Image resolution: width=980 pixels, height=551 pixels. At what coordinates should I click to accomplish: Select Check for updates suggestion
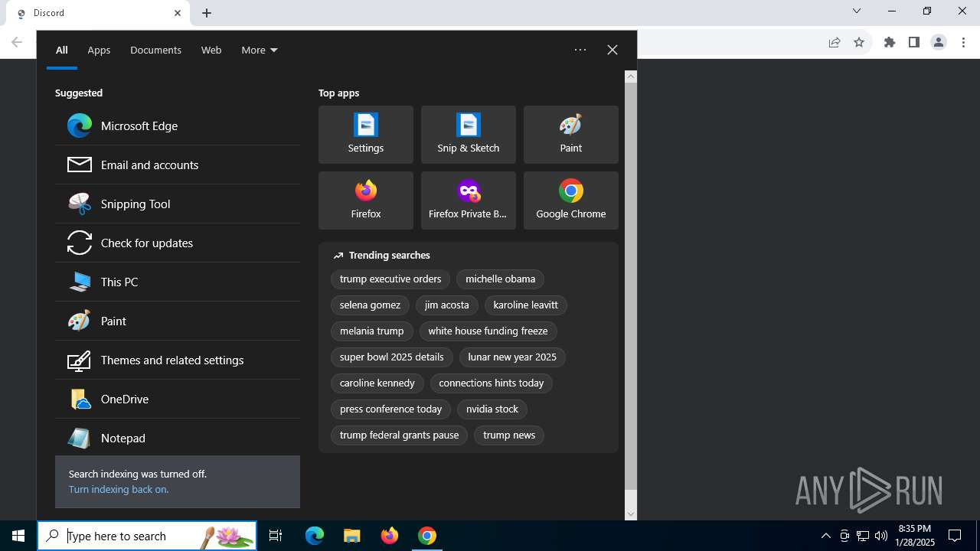point(178,243)
